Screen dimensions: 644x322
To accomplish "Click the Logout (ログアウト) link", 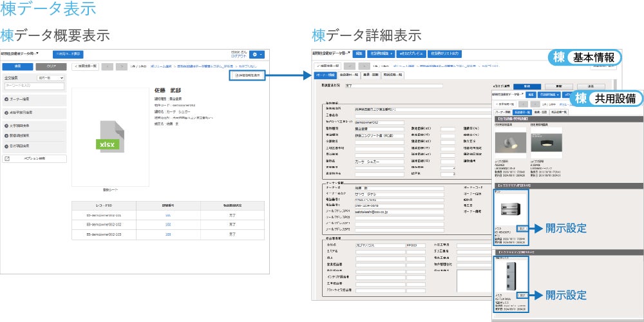I will [239, 56].
